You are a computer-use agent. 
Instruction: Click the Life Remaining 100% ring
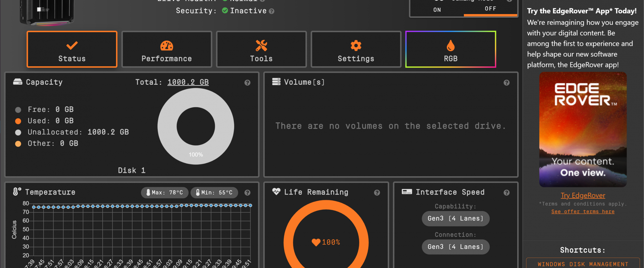point(326,234)
